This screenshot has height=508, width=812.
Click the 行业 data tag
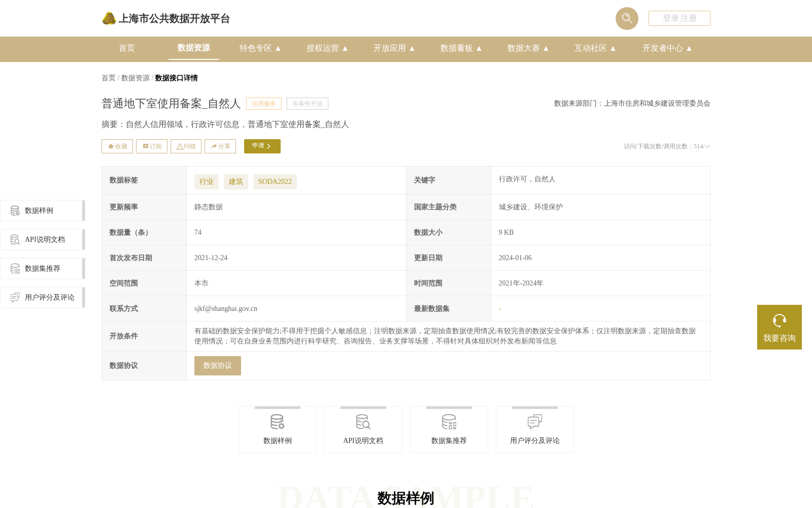207,182
